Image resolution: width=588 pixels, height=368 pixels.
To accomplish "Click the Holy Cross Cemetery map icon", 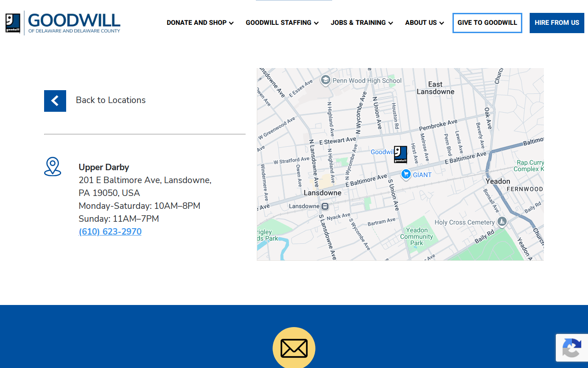I will pyautogui.click(x=502, y=222).
